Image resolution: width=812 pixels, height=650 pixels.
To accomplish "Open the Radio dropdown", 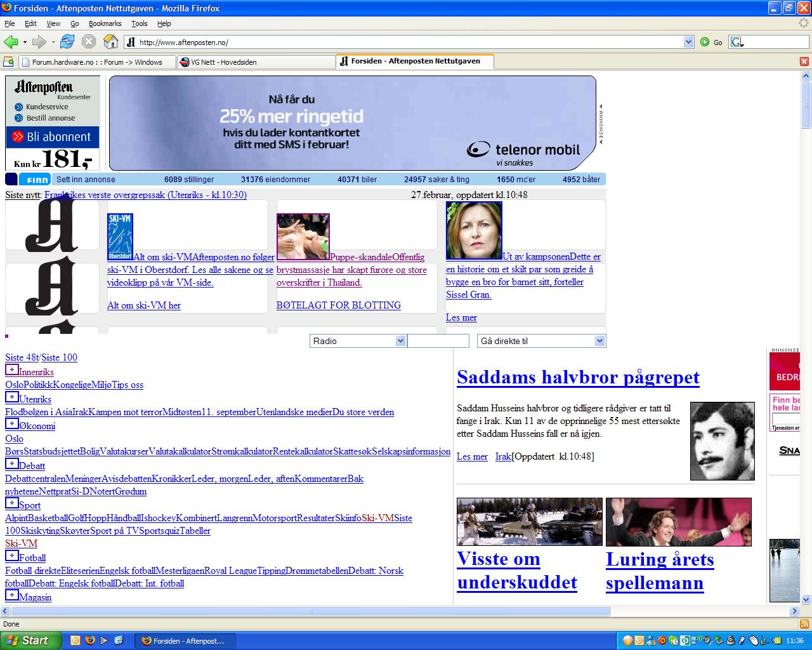I will 358,341.
